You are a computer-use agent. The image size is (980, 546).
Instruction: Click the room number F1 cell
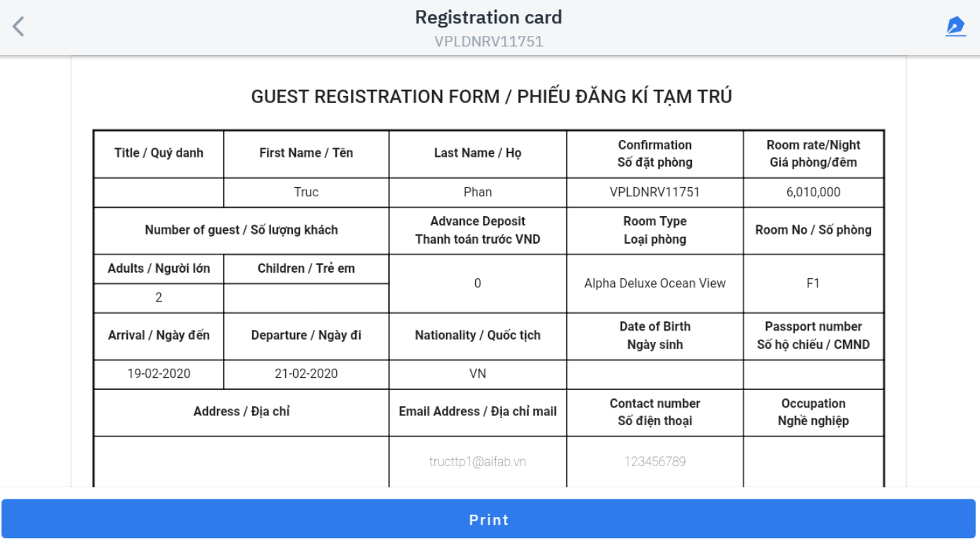[813, 283]
